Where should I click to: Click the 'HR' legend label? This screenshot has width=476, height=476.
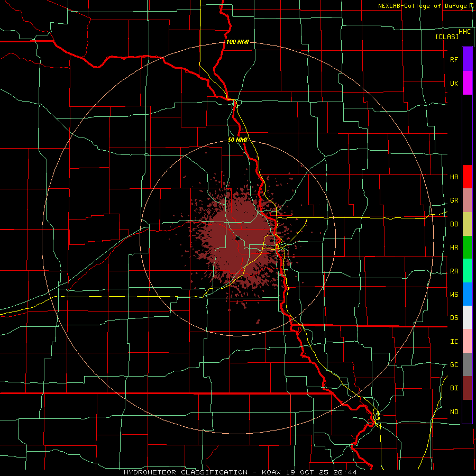(454, 248)
